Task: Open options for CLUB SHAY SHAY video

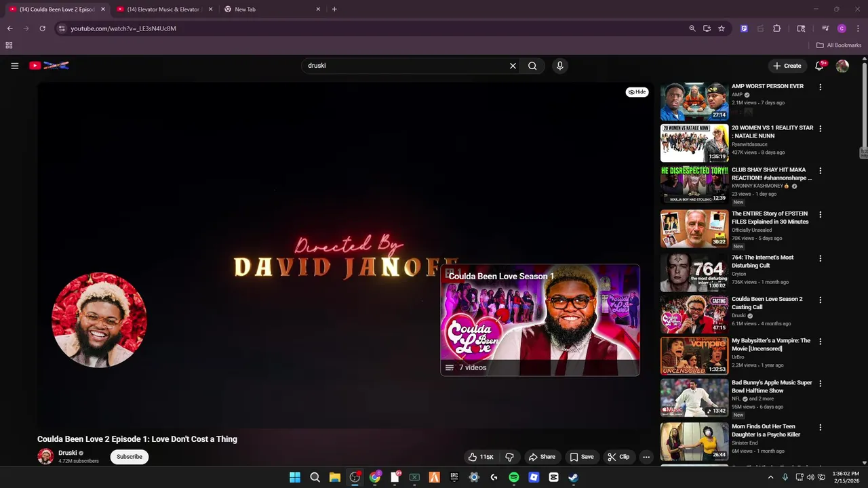Action: [821, 171]
